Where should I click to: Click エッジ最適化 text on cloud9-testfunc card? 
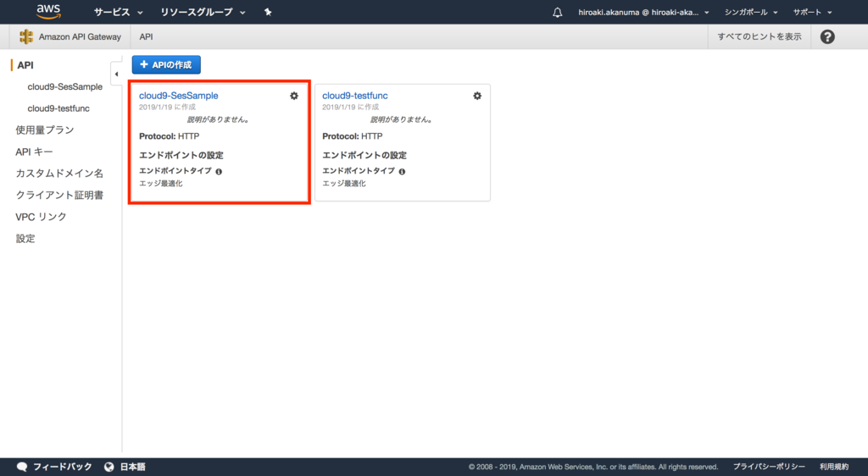pos(344,183)
